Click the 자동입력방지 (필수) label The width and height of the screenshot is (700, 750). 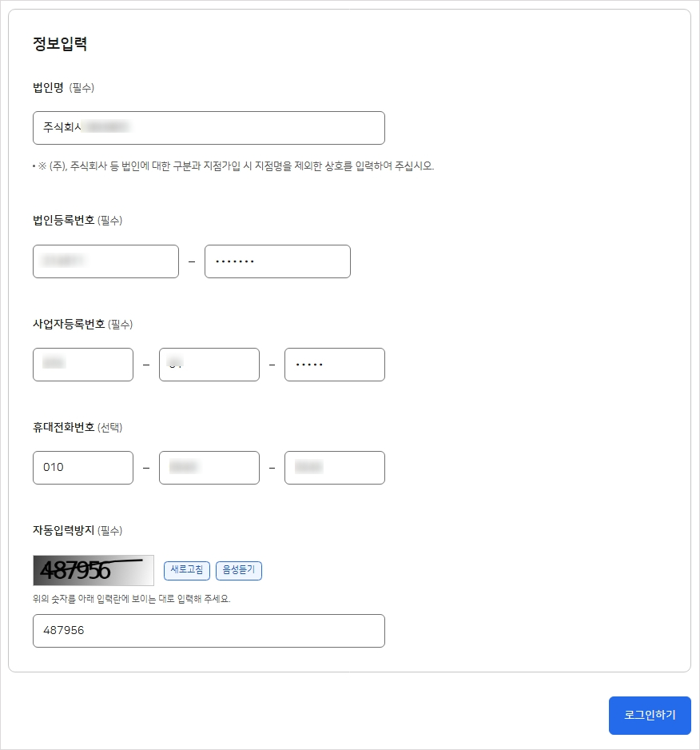(78, 530)
